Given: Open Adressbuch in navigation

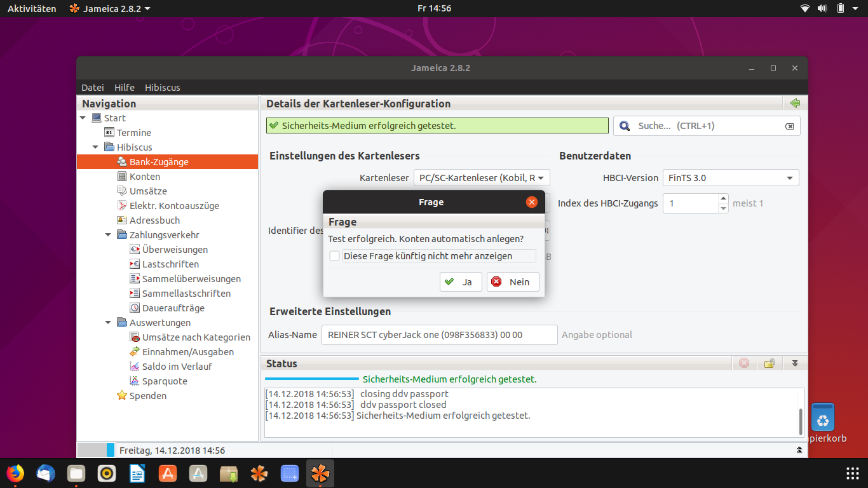Looking at the screenshot, I should [x=148, y=220].
